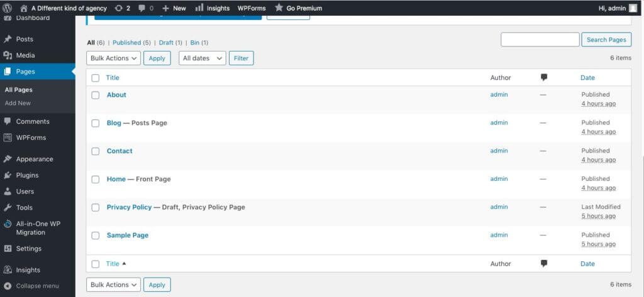Tick the checkbox for Privacy Policy page
644x297 pixels.
click(x=96, y=208)
